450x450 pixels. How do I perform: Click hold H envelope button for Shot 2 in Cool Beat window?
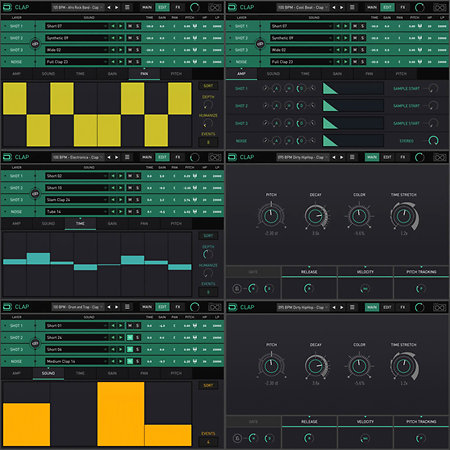pos(289,106)
